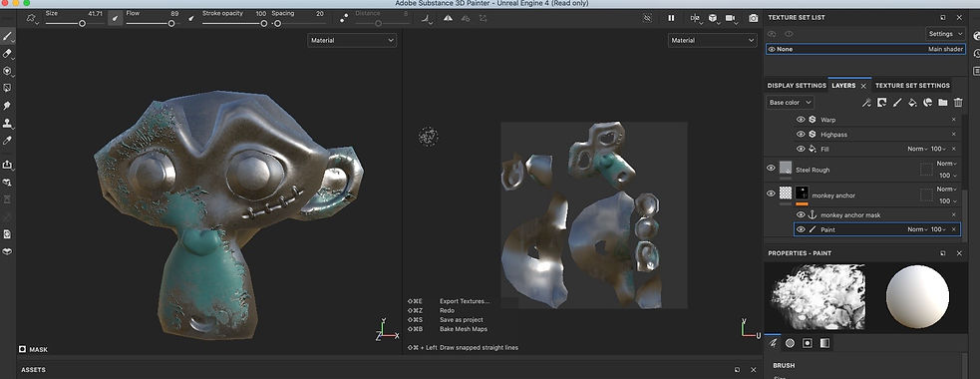Toggle visibility of monkey anchor mask
Screen dimensions: 980x379
coord(801,214)
